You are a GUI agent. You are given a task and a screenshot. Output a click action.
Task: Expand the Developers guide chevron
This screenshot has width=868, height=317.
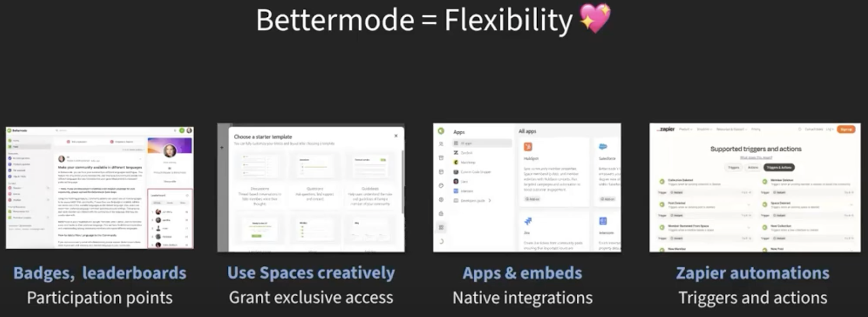coord(490,200)
